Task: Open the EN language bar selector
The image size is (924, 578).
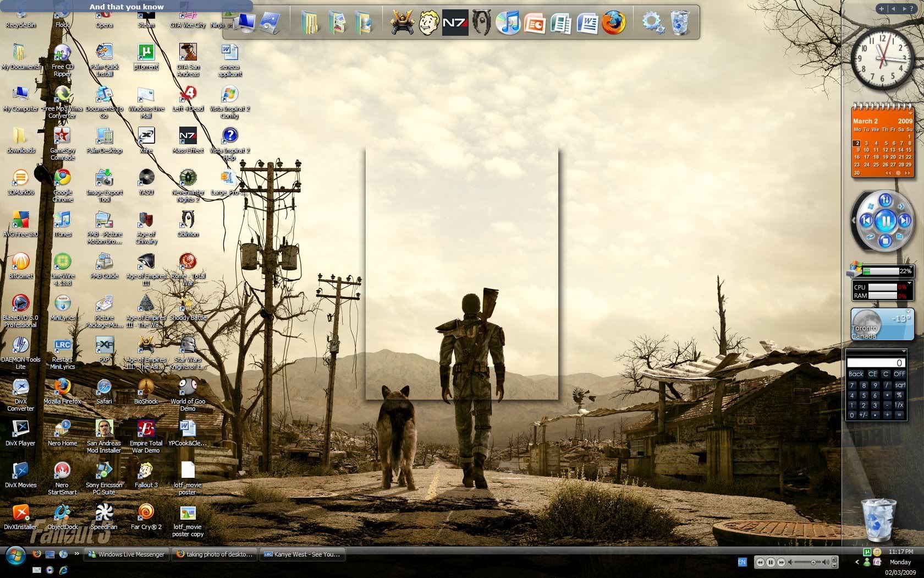Action: 742,562
